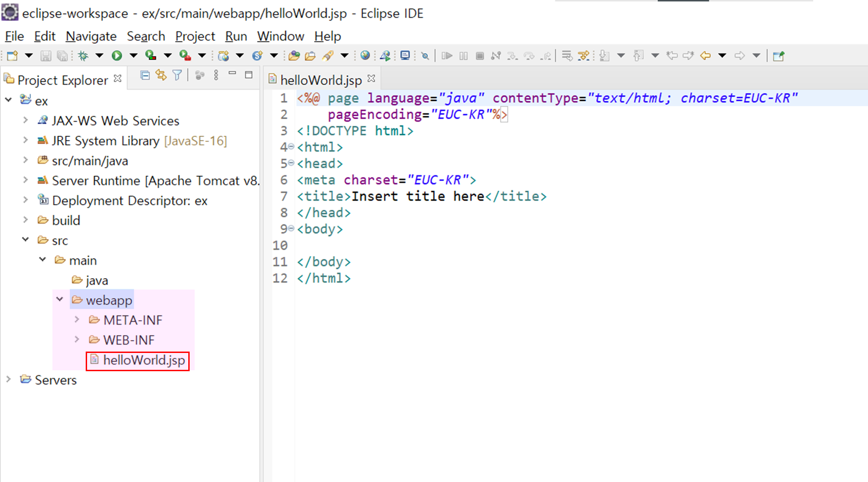The width and height of the screenshot is (868, 482).
Task: Click Collapse All in Project Explorer
Action: 145,75
